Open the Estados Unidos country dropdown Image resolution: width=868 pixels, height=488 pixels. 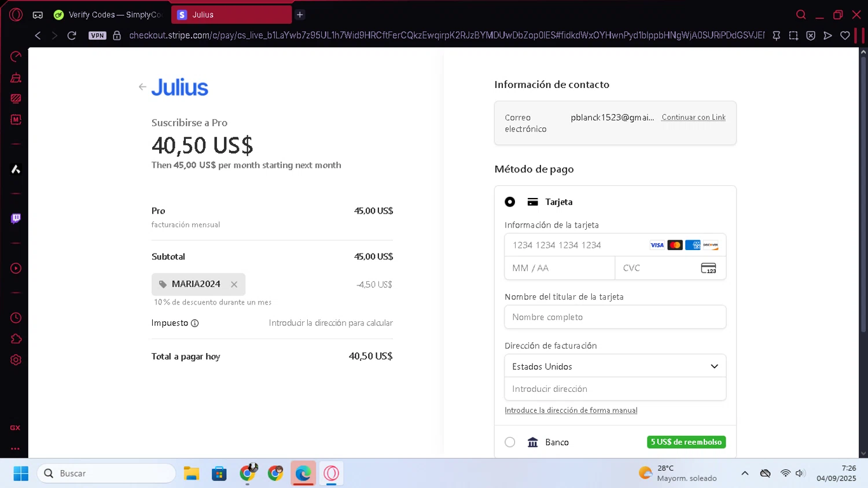(615, 366)
